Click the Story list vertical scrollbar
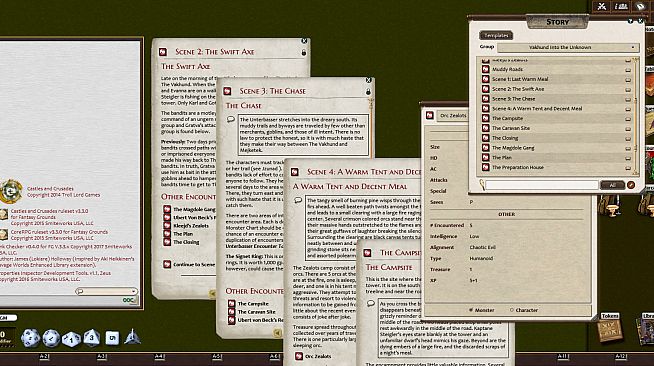This screenshot has width=654, height=366. [x=636, y=117]
